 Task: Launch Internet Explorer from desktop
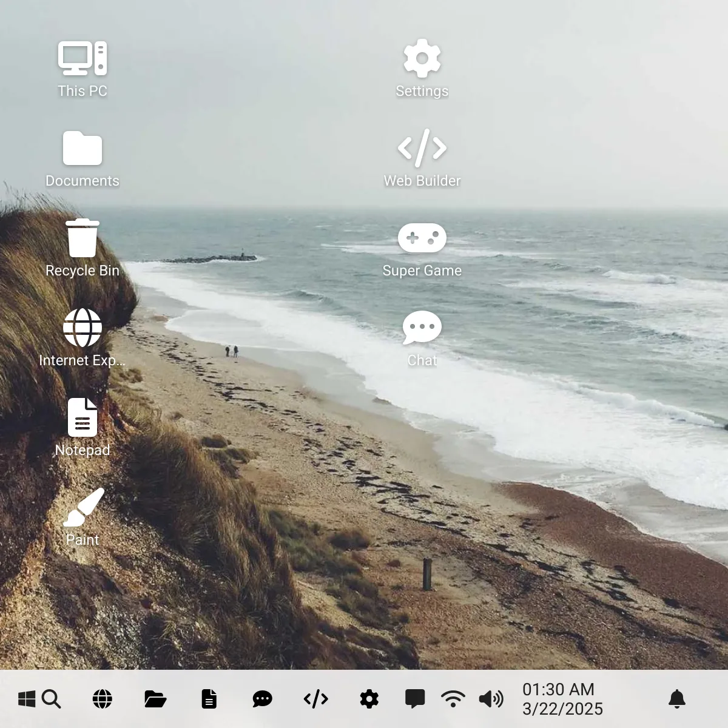coord(83,339)
